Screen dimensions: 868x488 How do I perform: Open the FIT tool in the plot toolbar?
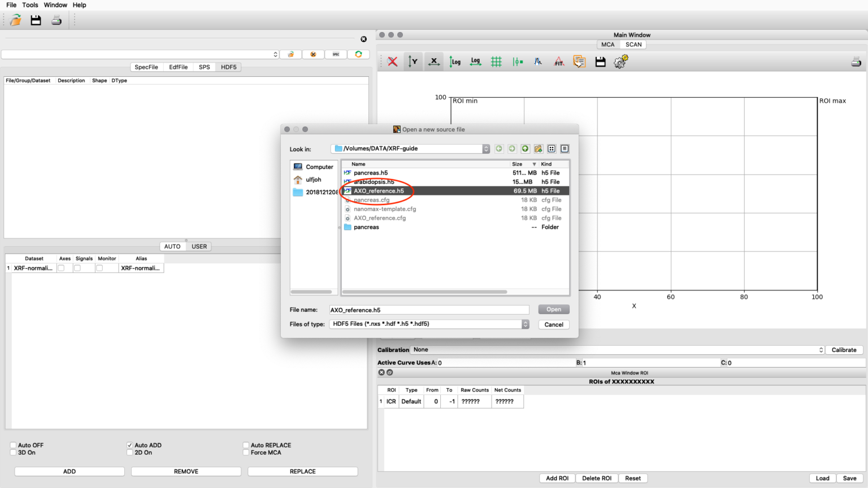click(559, 62)
